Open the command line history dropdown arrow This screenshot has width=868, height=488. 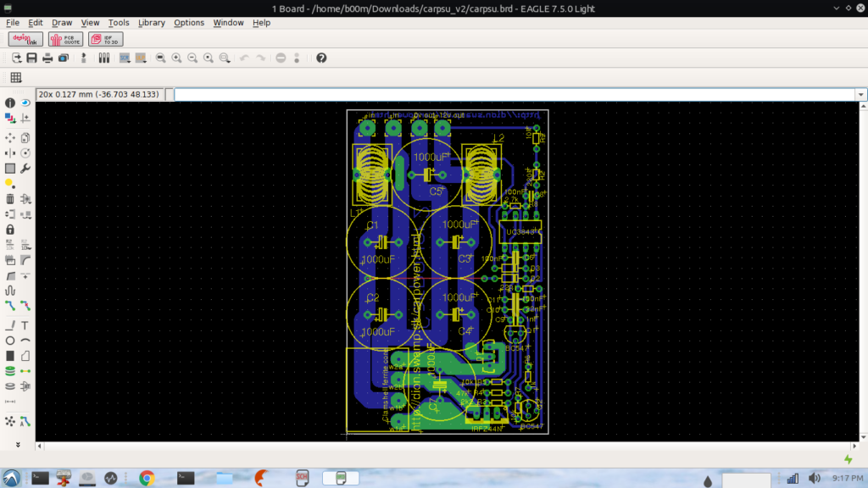[x=861, y=95]
